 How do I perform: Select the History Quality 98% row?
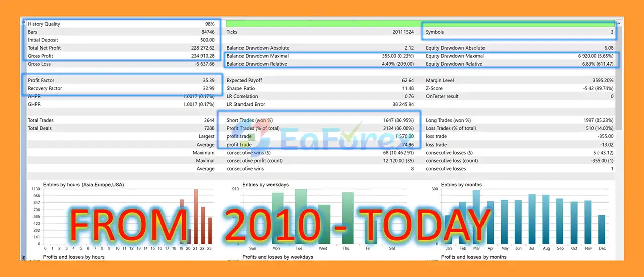point(122,24)
